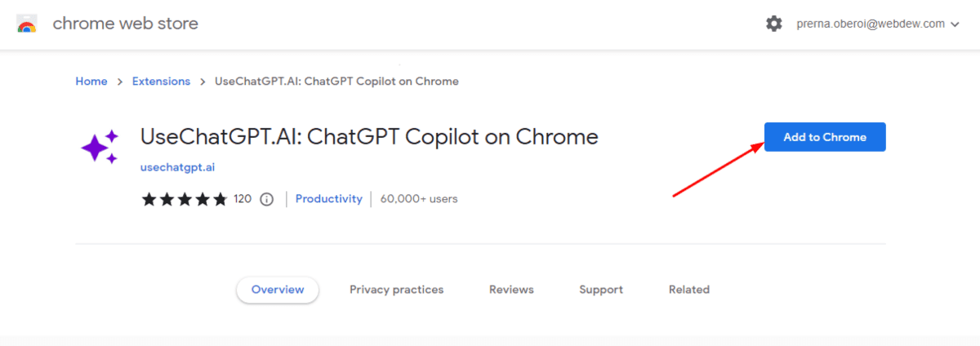Navigate to Extensions breadcrumb link

tap(161, 82)
